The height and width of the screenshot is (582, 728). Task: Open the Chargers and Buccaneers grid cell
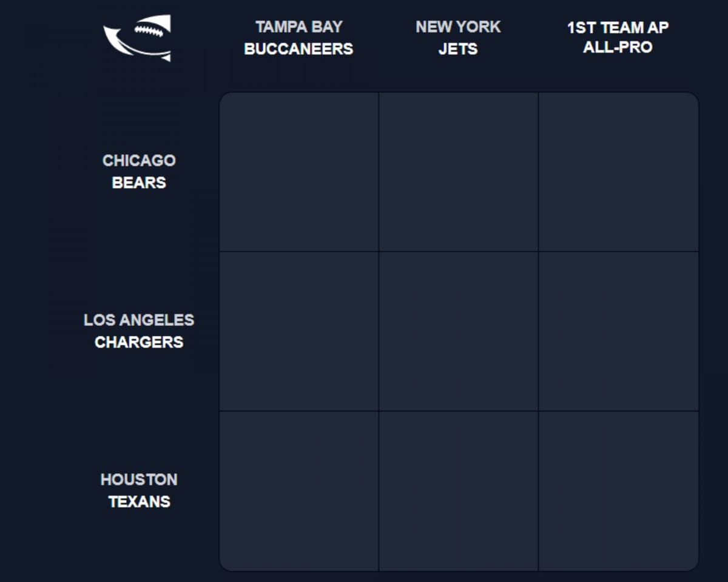[299, 332]
